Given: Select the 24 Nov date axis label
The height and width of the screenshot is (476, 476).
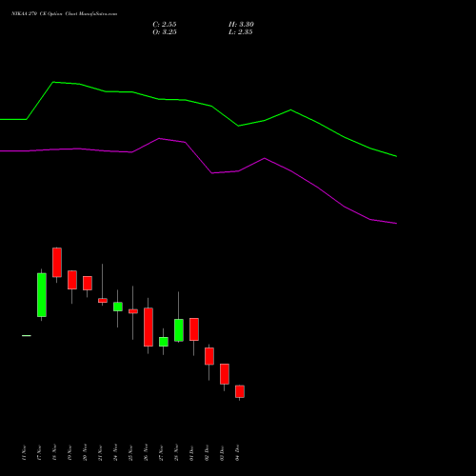Looking at the screenshot, I should [x=115, y=453].
